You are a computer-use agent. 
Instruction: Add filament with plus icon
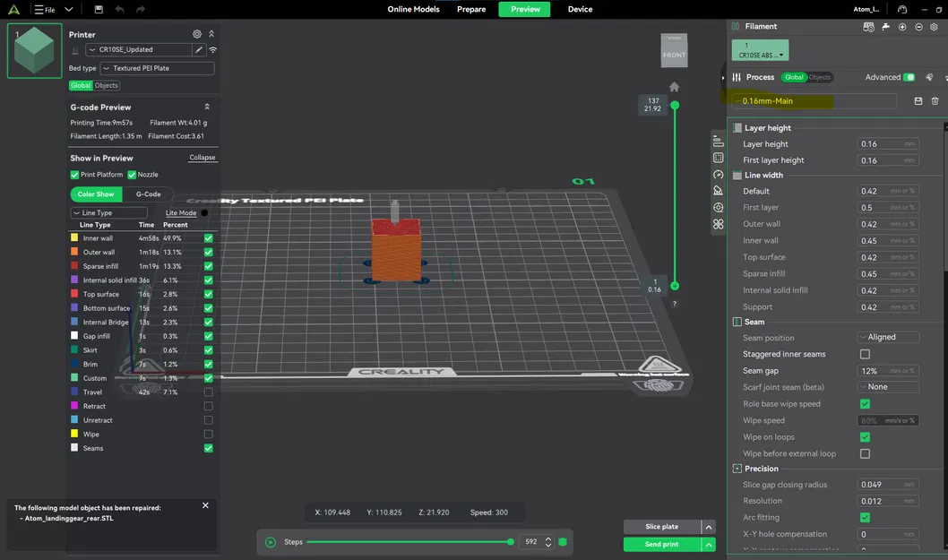[902, 27]
